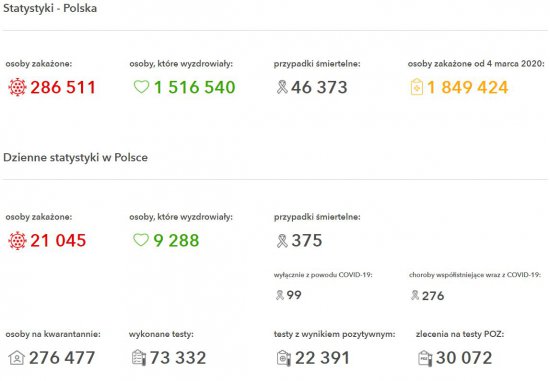Viewport: 550px width, 381px height.
Task: Click the test checklist icon beside 73 332
Action: tap(139, 358)
